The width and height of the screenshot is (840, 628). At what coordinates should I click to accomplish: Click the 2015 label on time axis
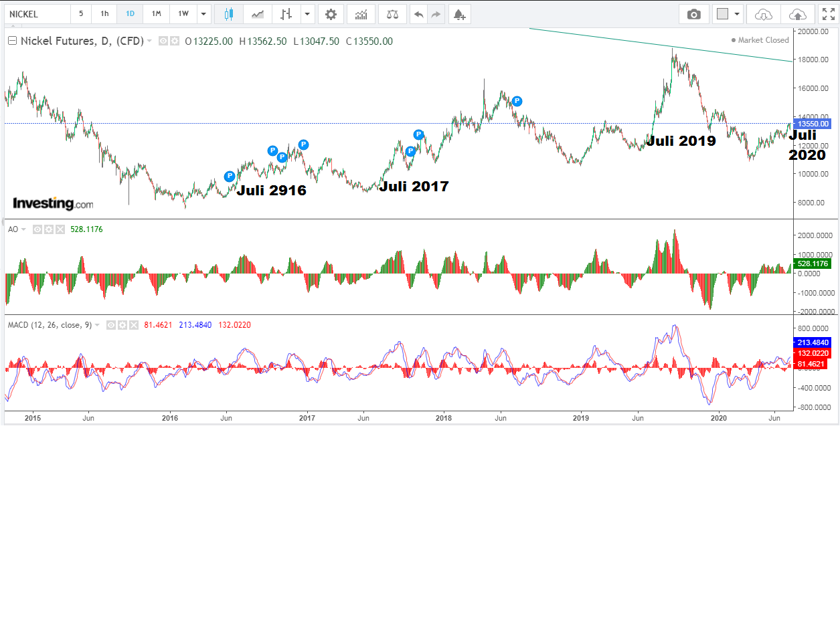[x=33, y=418]
